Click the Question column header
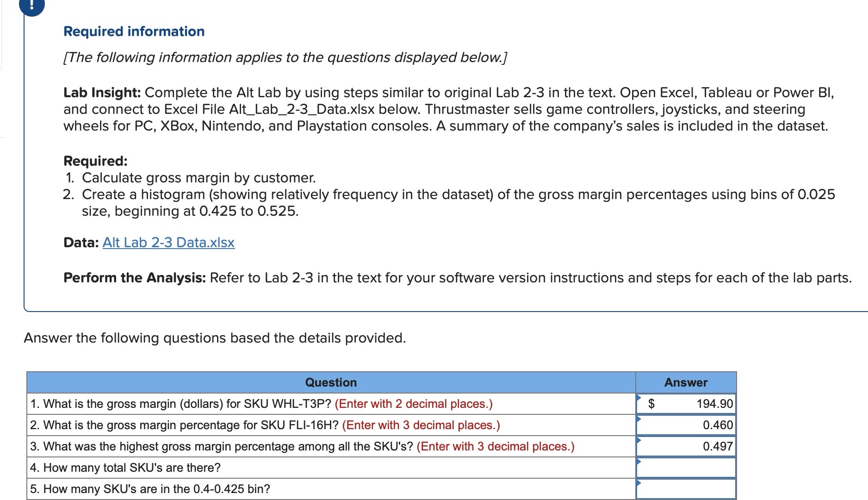This screenshot has height=500, width=868. pyautogui.click(x=331, y=382)
